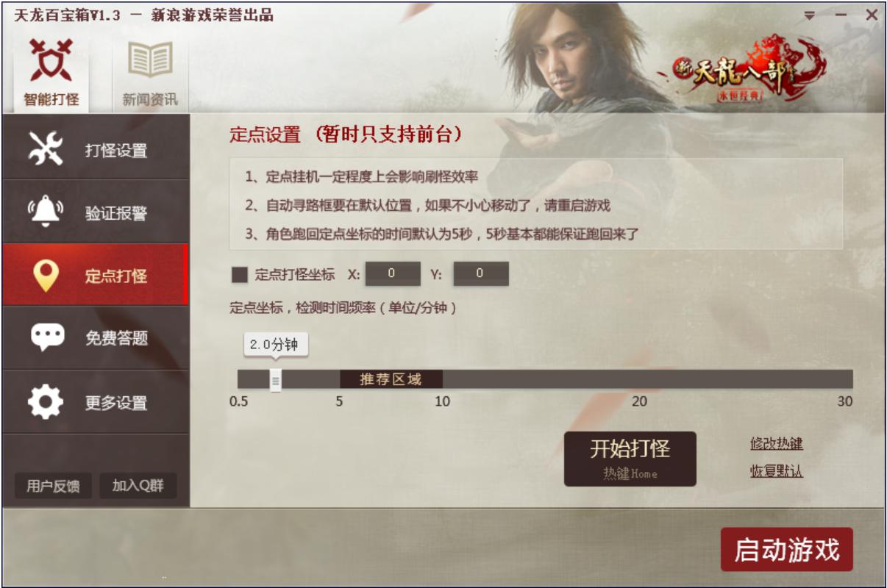Click the alarm bell icon for 验证报警
Screen dimensions: 887x588
tap(46, 212)
